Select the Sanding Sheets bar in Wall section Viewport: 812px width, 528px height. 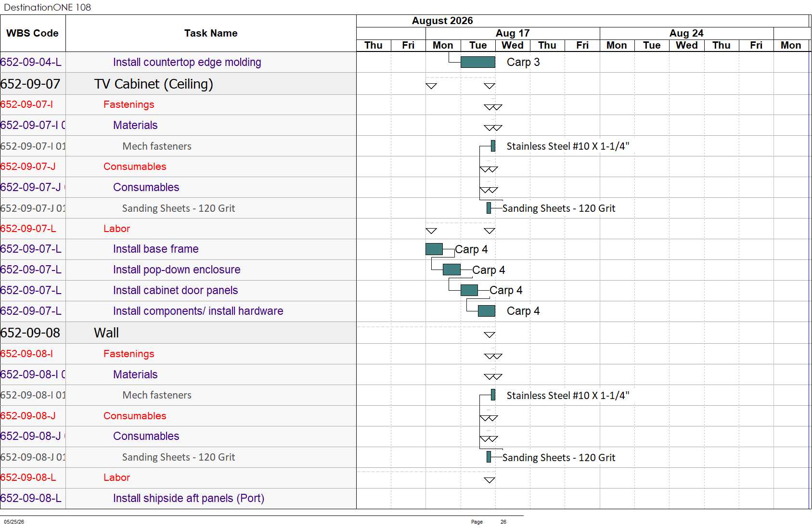[x=489, y=457]
